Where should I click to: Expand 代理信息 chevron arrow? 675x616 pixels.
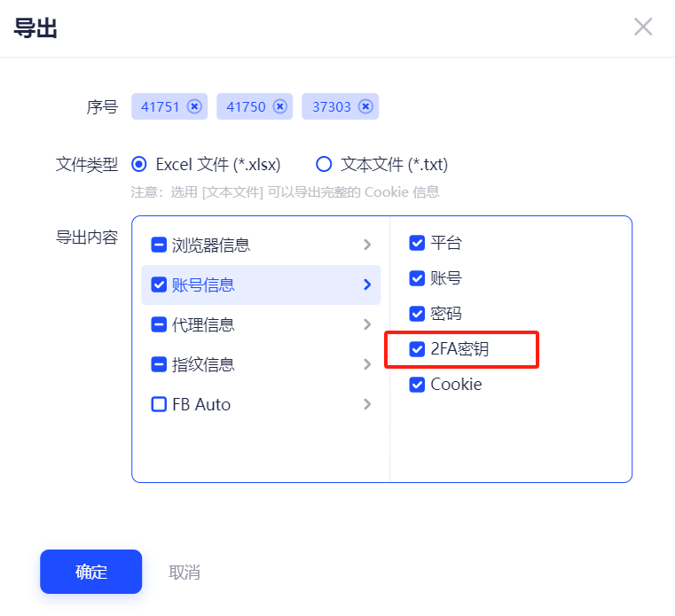pyautogui.click(x=367, y=324)
